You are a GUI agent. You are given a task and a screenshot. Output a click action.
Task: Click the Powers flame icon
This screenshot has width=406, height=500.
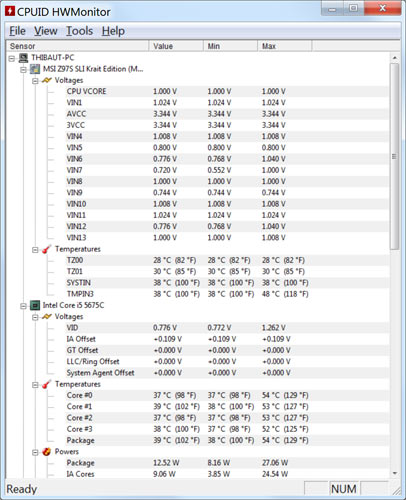tap(47, 452)
